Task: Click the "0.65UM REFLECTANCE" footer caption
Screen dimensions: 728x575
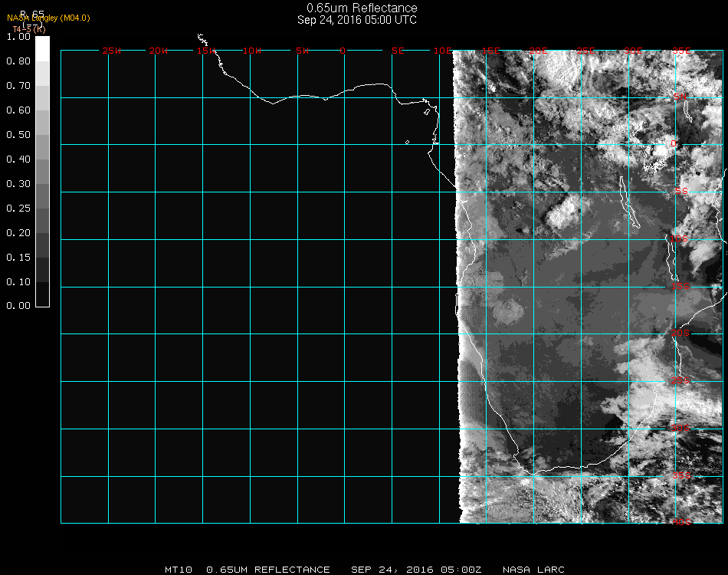Action: (268, 570)
